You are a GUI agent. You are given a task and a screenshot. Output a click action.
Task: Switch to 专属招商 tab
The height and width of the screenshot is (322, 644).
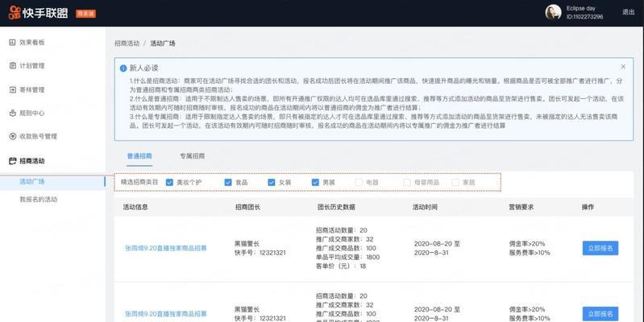point(192,156)
